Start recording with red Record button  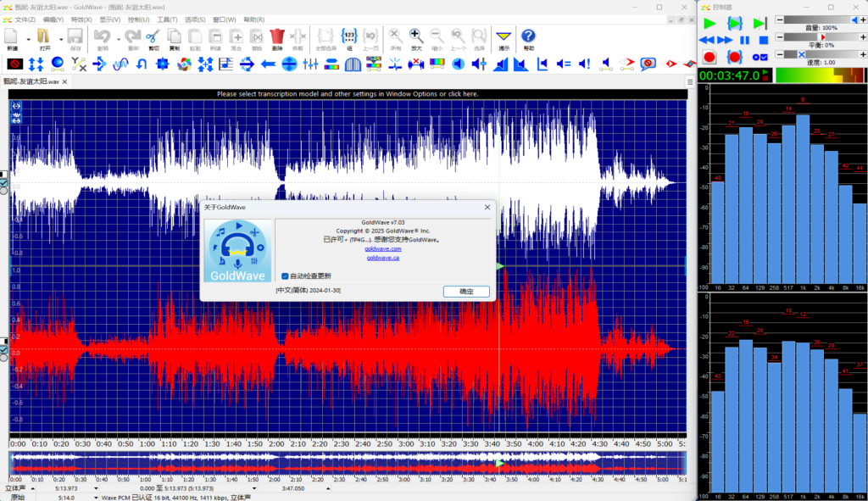709,57
